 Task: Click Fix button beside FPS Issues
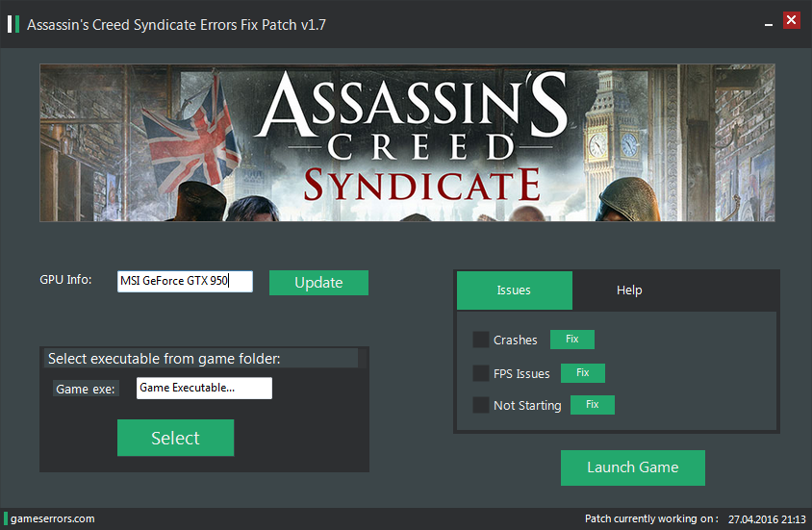click(x=583, y=372)
